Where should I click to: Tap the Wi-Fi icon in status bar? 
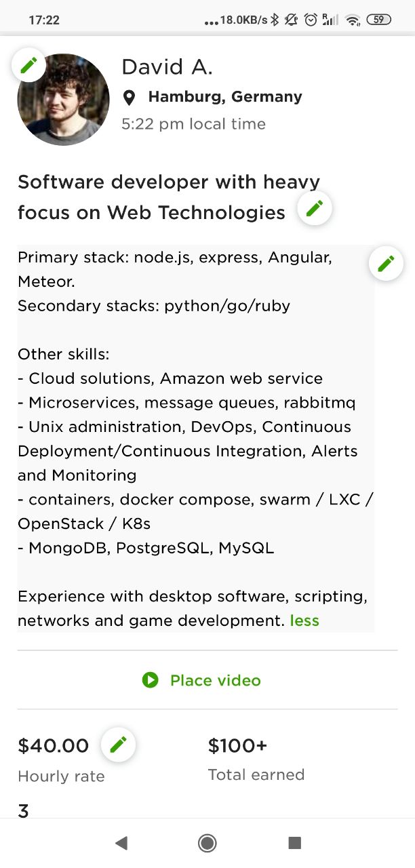(352, 20)
